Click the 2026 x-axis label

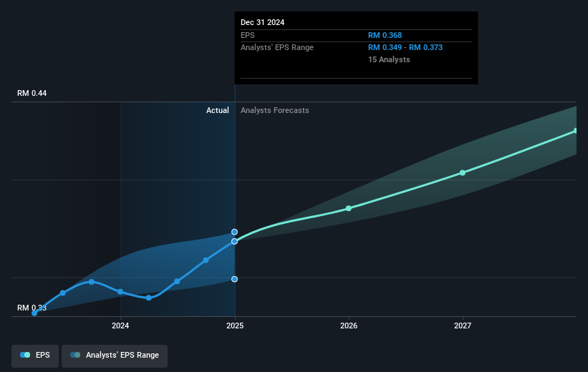pyautogui.click(x=349, y=325)
